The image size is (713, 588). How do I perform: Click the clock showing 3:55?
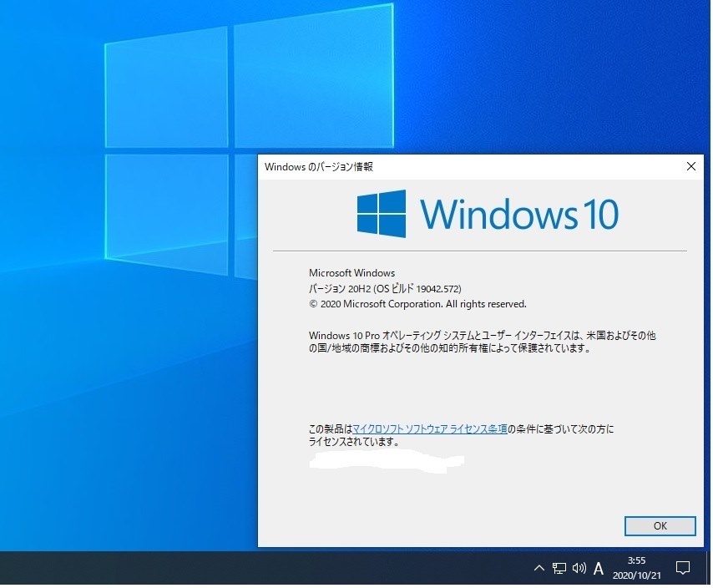click(x=635, y=560)
